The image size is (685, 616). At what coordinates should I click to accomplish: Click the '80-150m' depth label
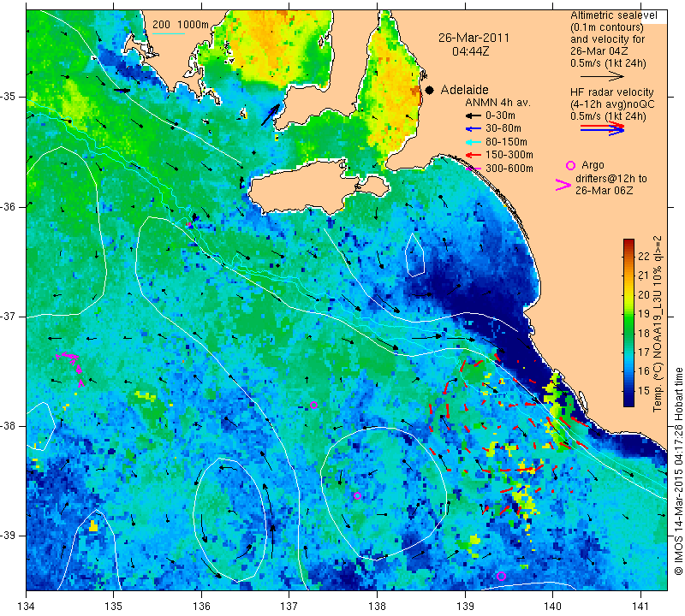click(x=506, y=142)
